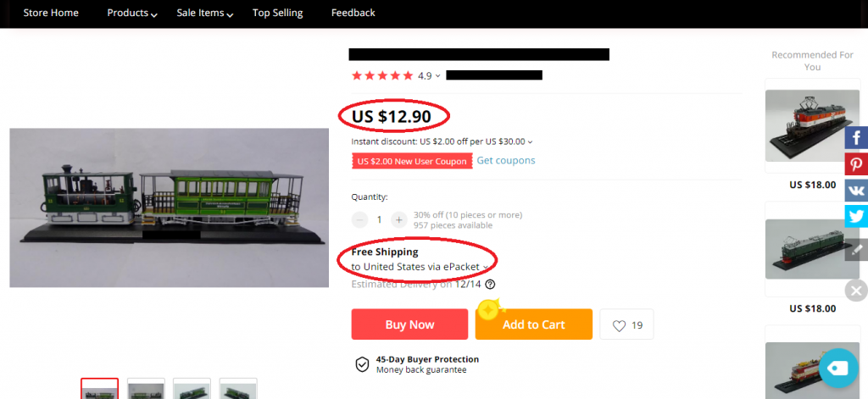Screen dimensions: 868x399
Task: Click the pencil edit icon in sidebar
Action: [x=856, y=249]
